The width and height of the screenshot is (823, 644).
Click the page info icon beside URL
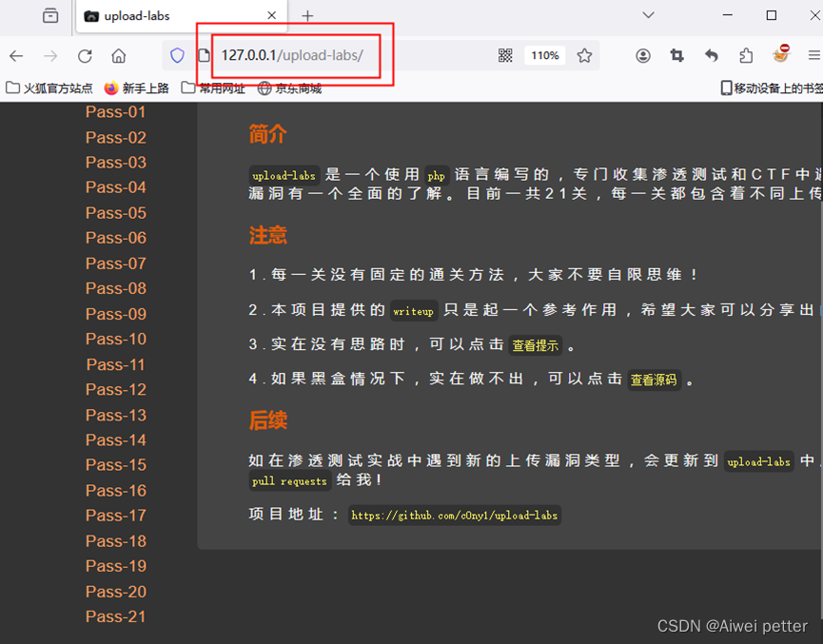204,55
